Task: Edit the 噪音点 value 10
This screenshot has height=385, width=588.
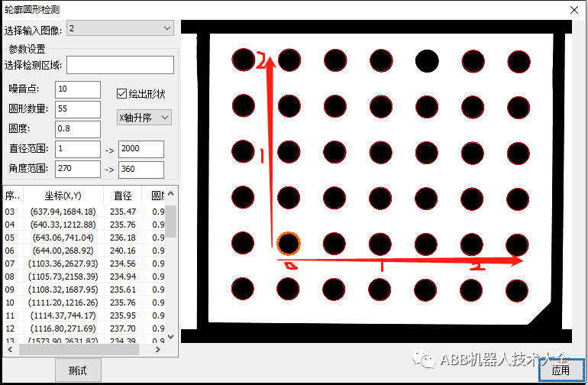Action: click(78, 89)
